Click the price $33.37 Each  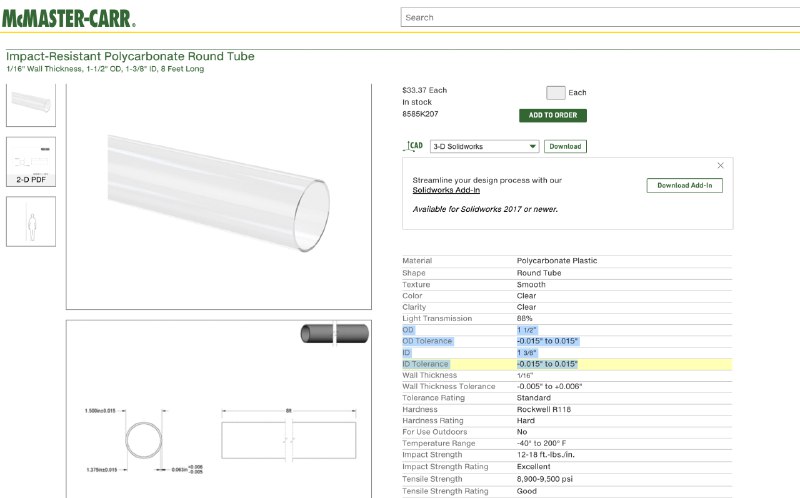tap(424, 90)
